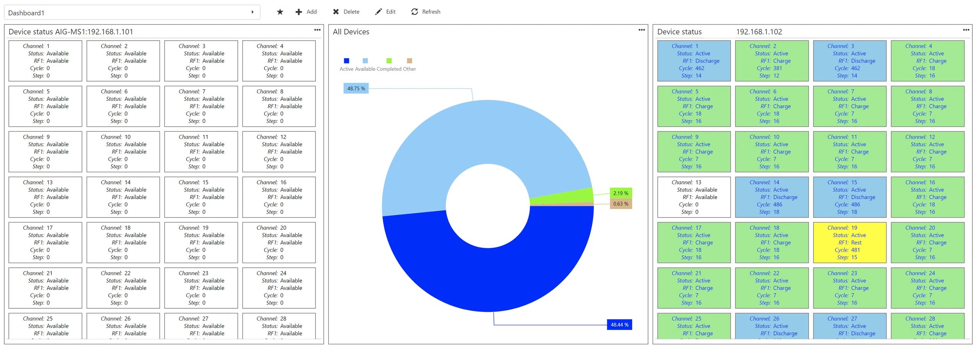The width and height of the screenshot is (980, 360).
Task: Select the Channel 13 Available tile on 192.168.1.102
Action: [694, 197]
